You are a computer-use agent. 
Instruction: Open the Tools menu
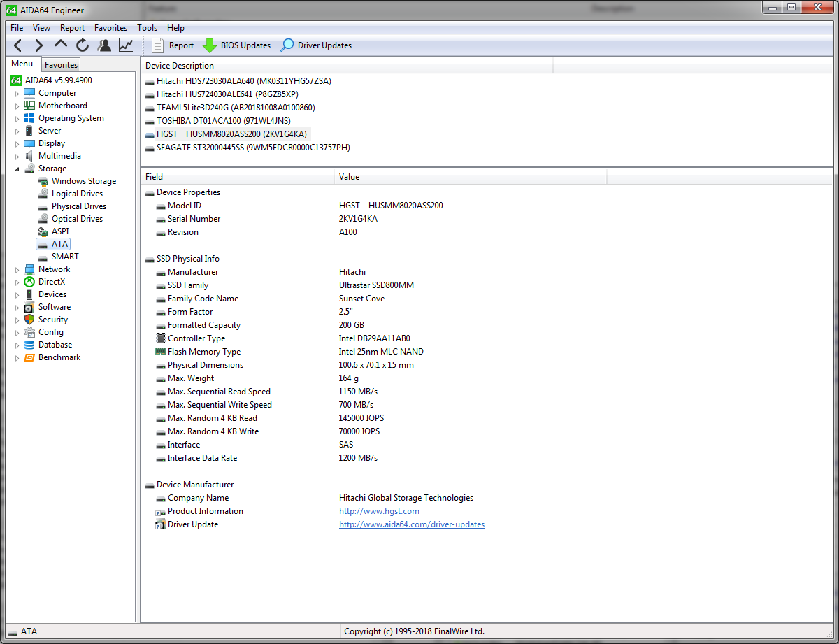[147, 28]
